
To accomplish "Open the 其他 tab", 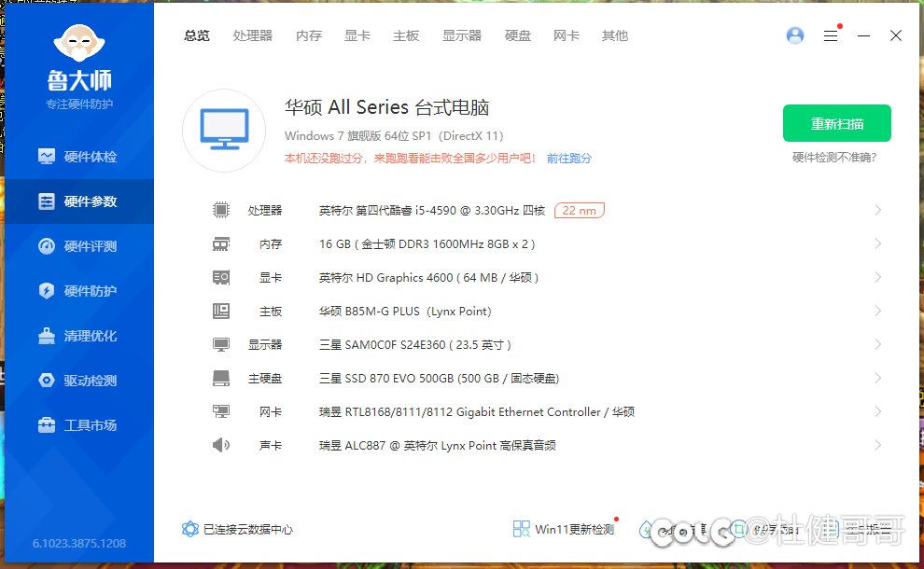I will [x=615, y=36].
